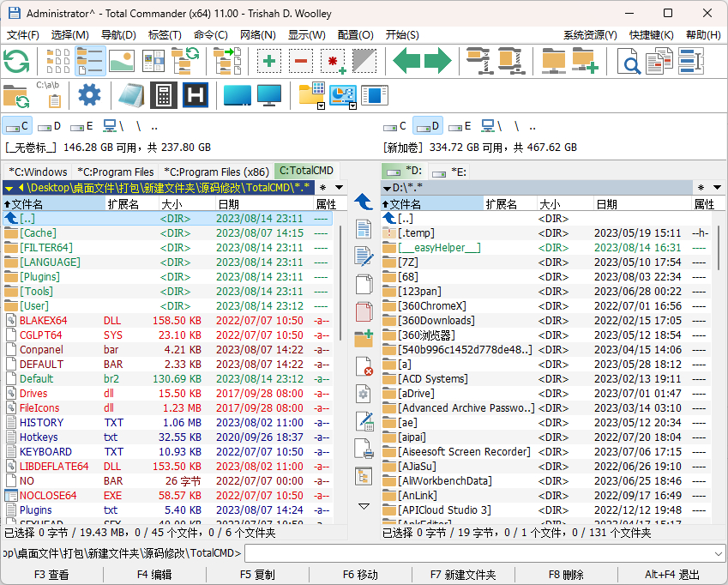Select drive C in right drive bar

394,126
